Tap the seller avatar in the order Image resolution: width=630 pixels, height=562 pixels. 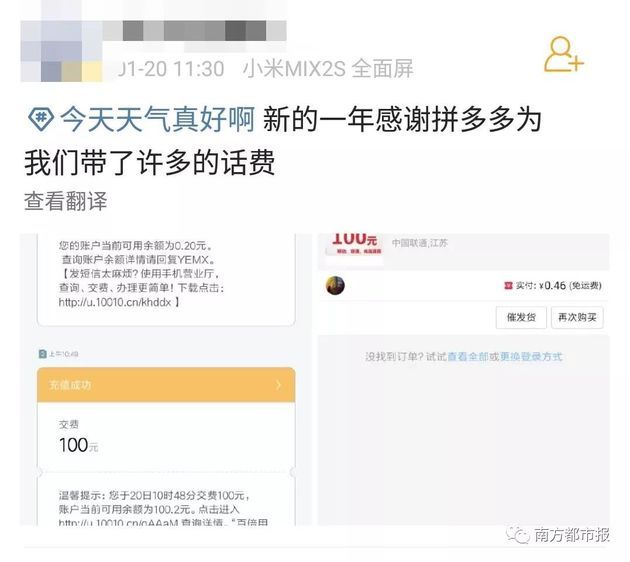[x=335, y=286]
